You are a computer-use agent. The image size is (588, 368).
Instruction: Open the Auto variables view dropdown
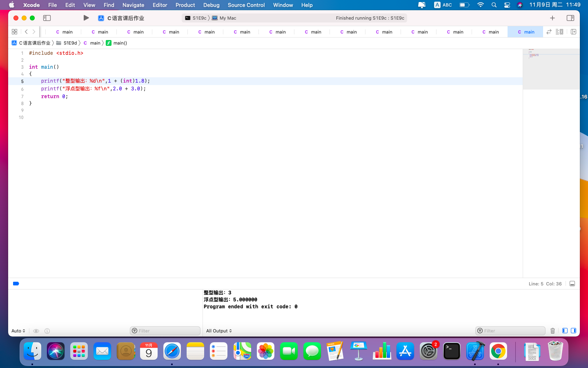(x=18, y=331)
